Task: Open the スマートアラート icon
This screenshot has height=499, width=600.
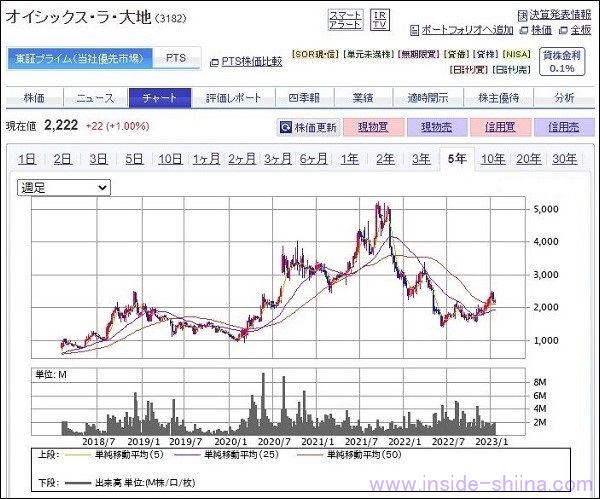Action: tap(346, 20)
